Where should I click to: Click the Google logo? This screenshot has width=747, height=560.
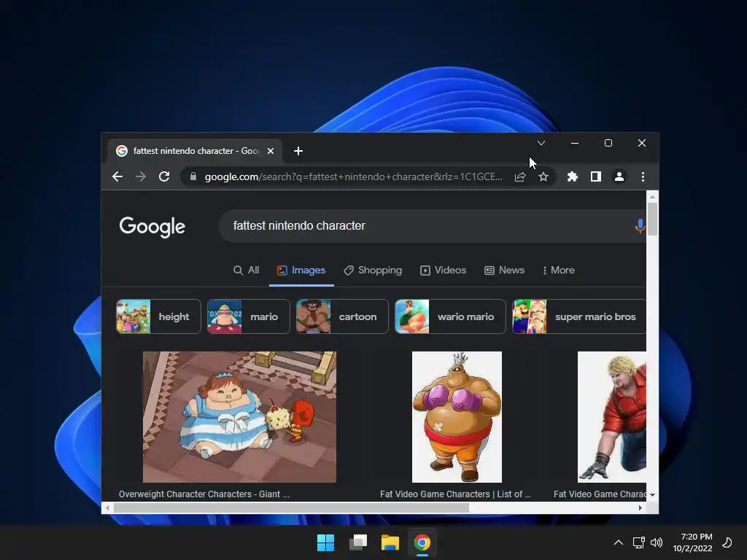[152, 227]
